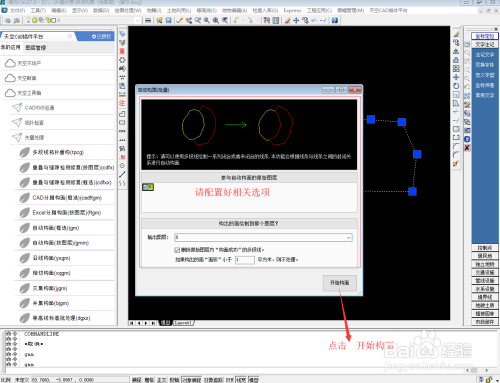
Task: Click the red X delete icon
Action: [467, 148]
